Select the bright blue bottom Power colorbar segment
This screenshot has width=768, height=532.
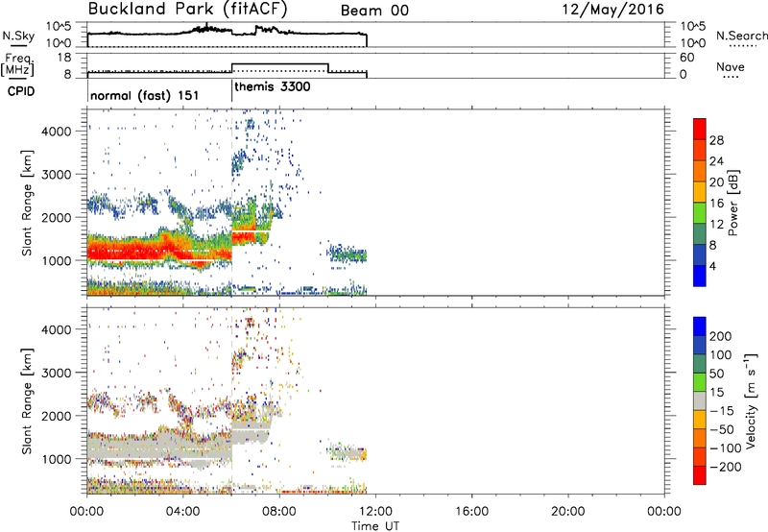700,276
